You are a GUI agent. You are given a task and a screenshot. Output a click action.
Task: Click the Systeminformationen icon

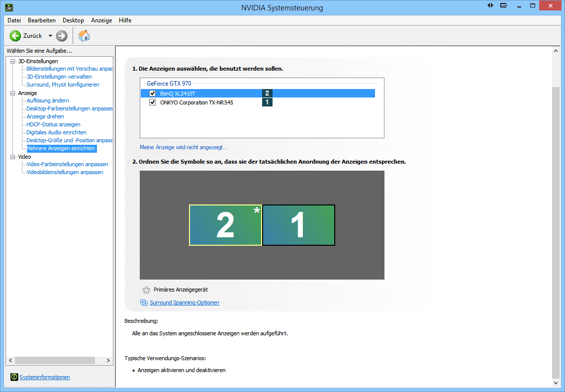[x=14, y=377]
